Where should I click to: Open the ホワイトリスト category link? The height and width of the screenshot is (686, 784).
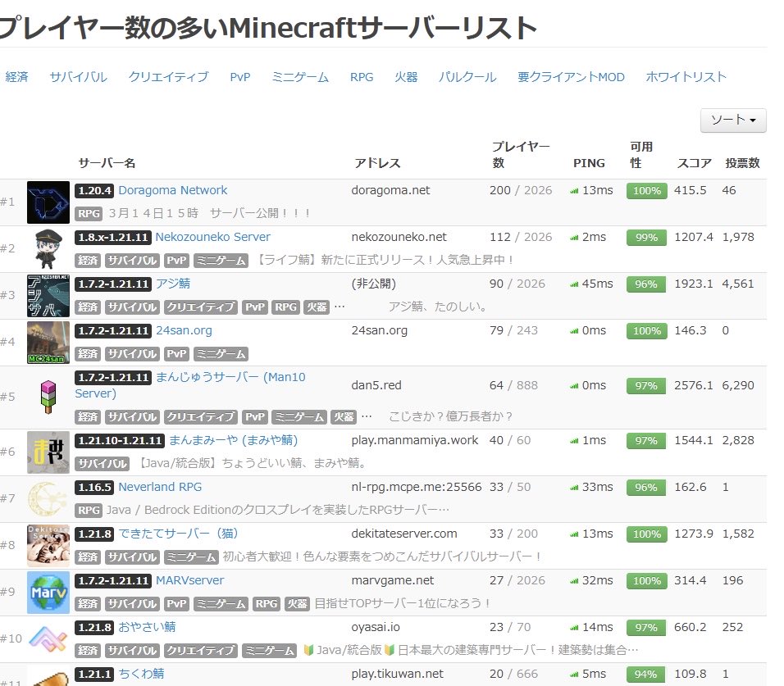point(686,77)
